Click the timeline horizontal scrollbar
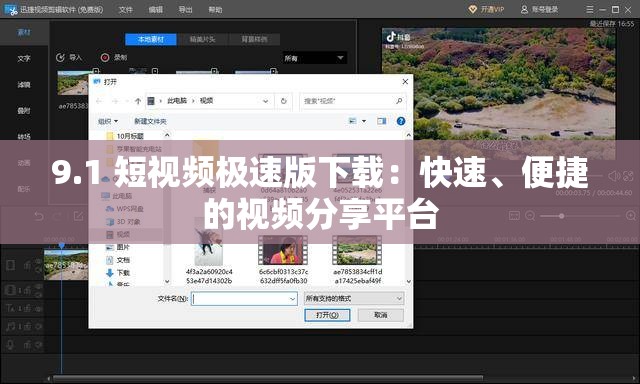Image resolution: width=640 pixels, height=384 pixels. [267, 379]
